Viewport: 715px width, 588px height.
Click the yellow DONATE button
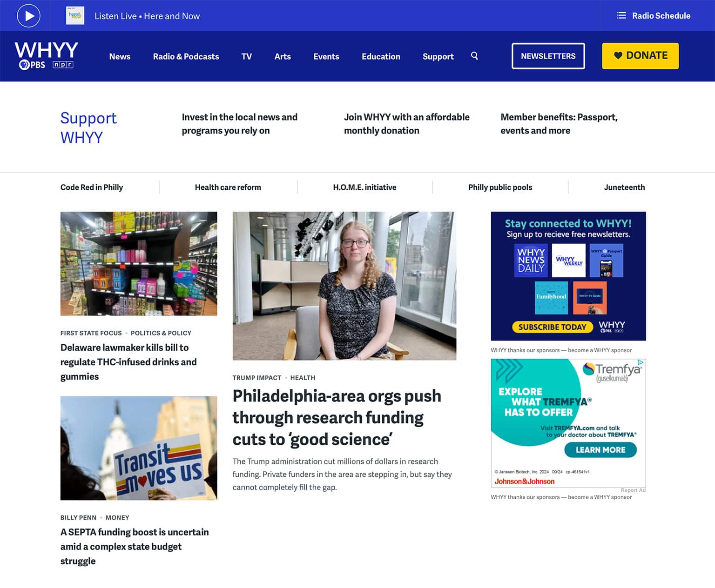pyautogui.click(x=640, y=56)
